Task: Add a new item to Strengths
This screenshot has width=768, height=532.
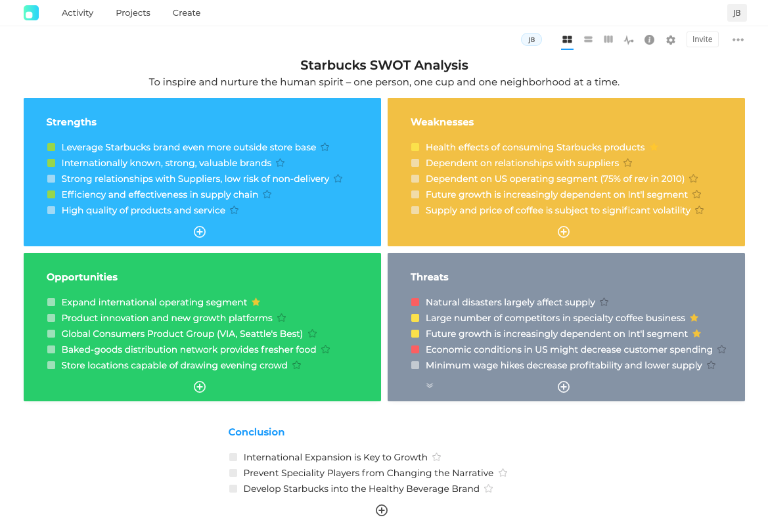Action: tap(200, 232)
